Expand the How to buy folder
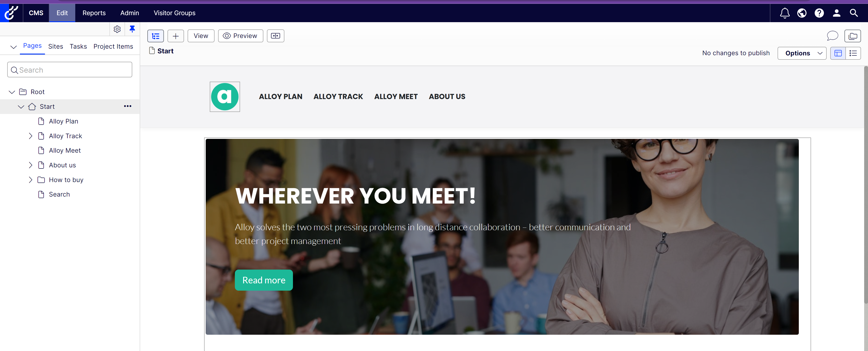 point(30,180)
